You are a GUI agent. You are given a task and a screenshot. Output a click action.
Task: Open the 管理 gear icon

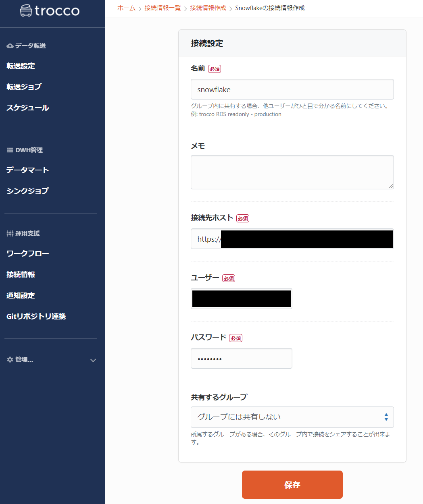(x=9, y=359)
